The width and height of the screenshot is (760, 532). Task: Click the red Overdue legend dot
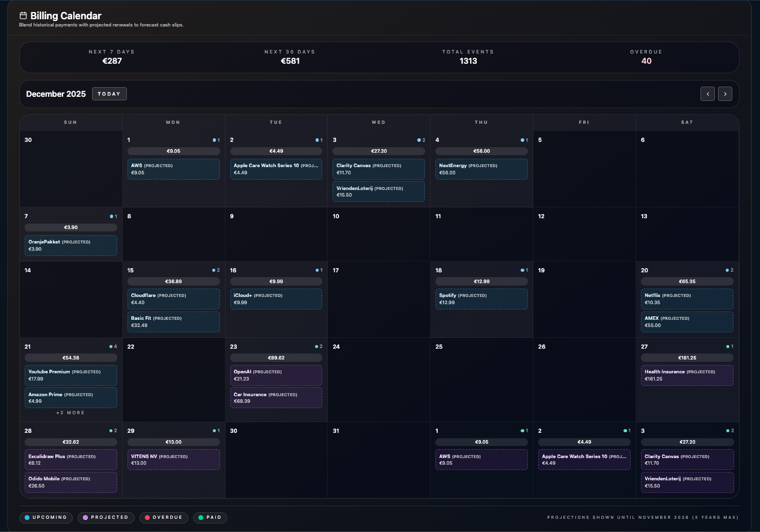click(x=148, y=518)
